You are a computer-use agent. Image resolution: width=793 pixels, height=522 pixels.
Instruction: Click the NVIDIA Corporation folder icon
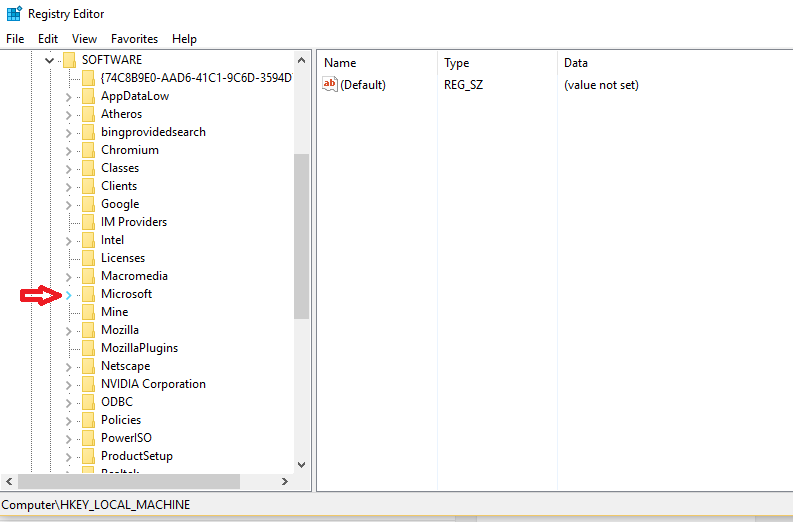point(89,384)
